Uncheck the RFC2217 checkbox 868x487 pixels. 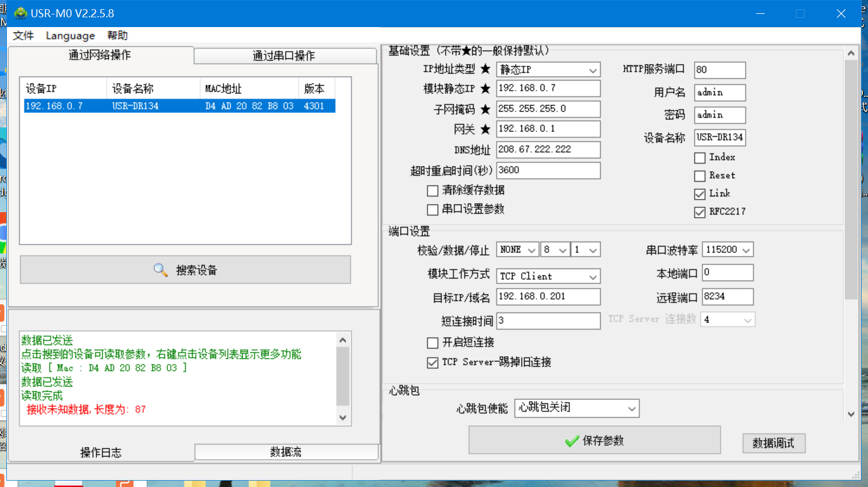[x=700, y=212]
